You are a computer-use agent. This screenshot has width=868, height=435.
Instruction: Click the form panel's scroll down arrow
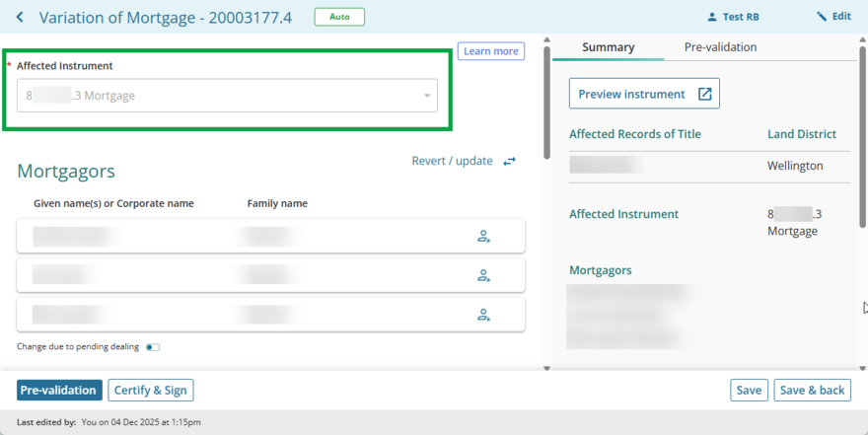[546, 368]
